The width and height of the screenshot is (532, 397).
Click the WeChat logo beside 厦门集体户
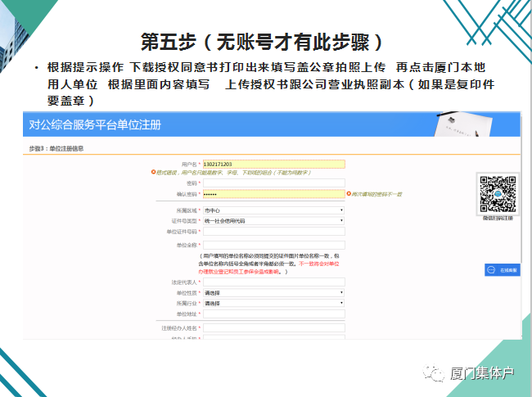click(431, 373)
